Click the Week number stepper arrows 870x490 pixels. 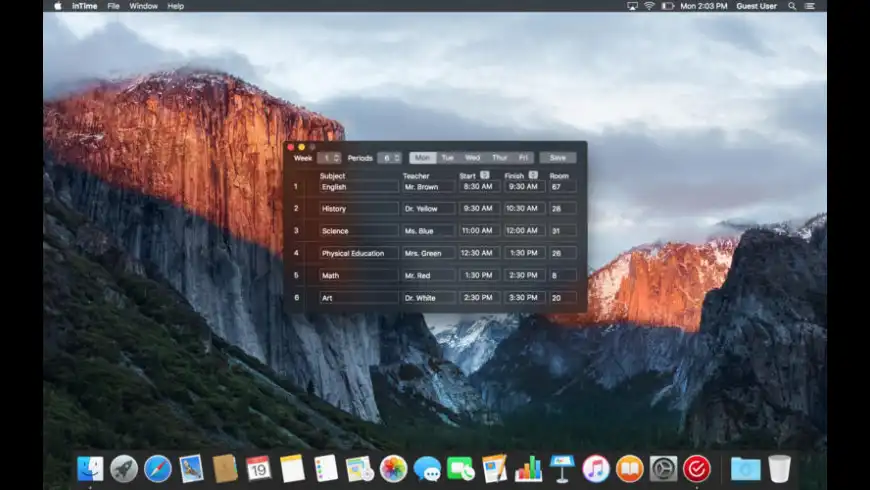336,157
